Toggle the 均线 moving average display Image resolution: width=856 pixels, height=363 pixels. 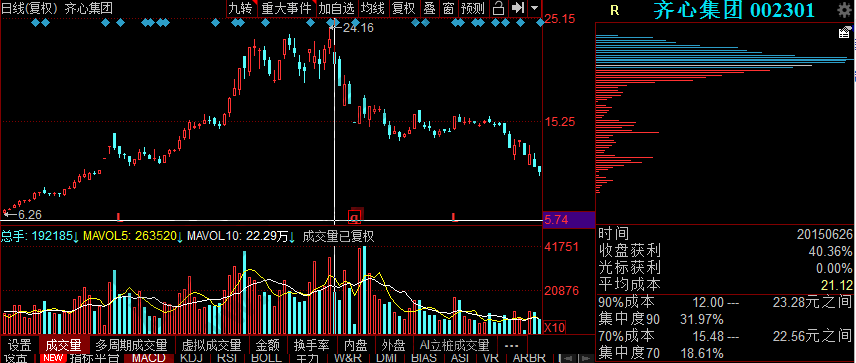coord(373,8)
